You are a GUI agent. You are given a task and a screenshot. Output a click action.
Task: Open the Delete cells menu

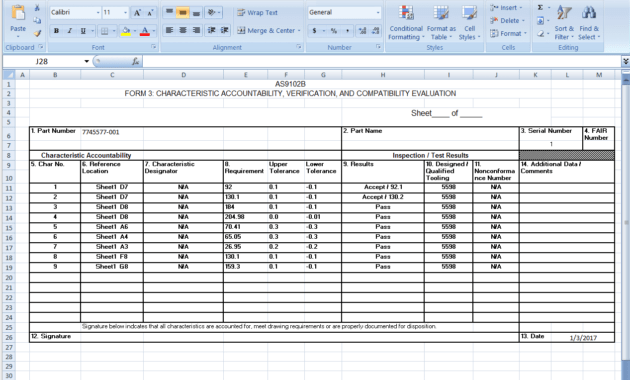point(507,20)
